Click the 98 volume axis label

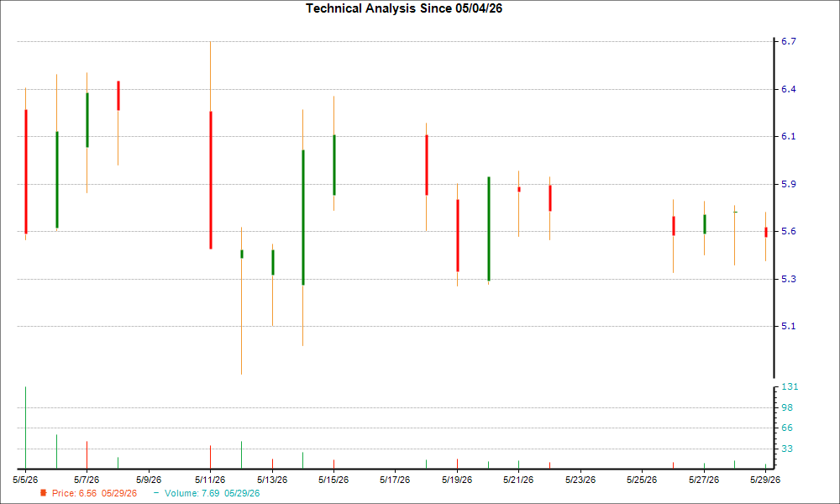pos(787,407)
